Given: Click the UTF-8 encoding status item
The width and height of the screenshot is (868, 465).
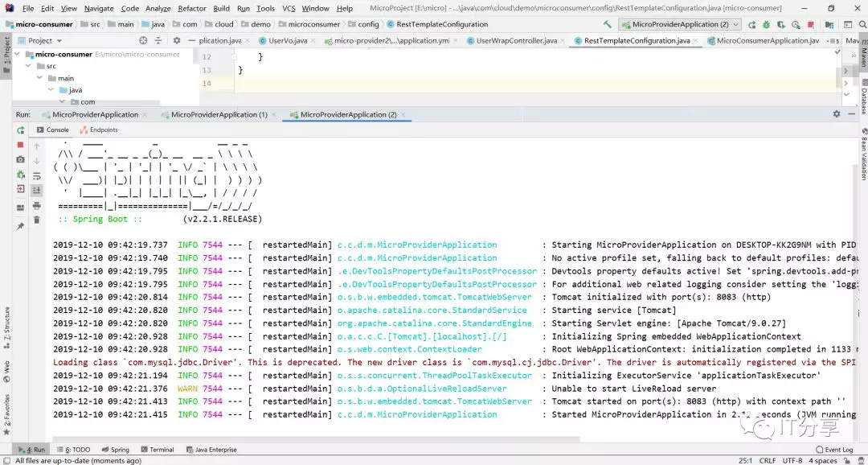Looking at the screenshot, I should click(x=792, y=460).
